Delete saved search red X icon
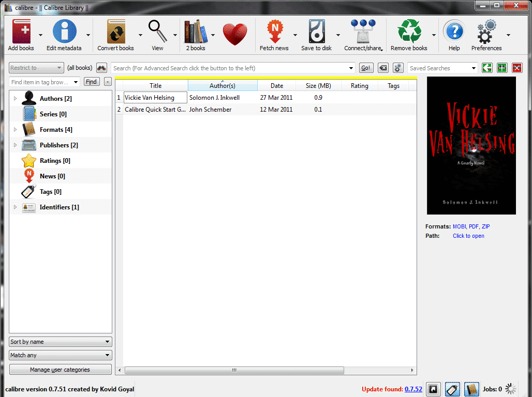 (517, 68)
